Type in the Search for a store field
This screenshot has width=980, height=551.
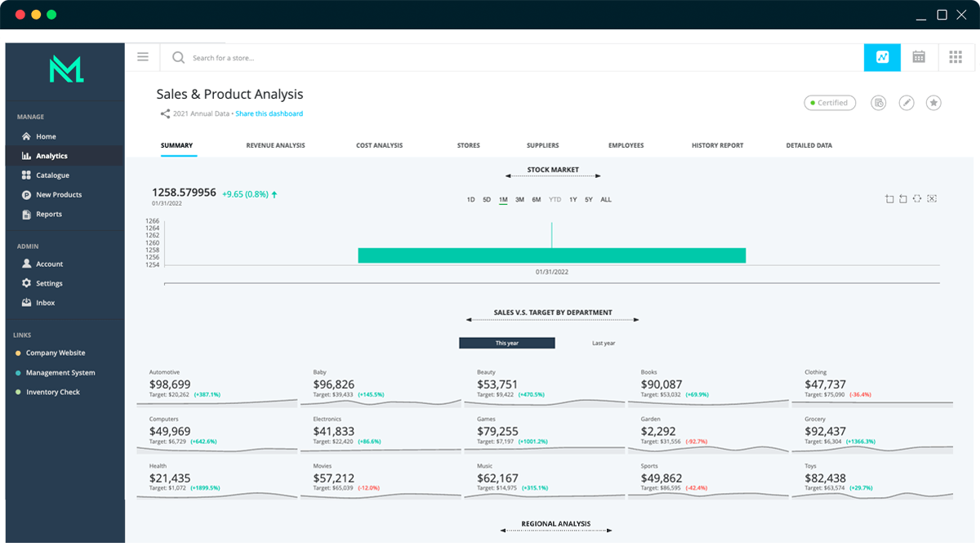coord(327,58)
